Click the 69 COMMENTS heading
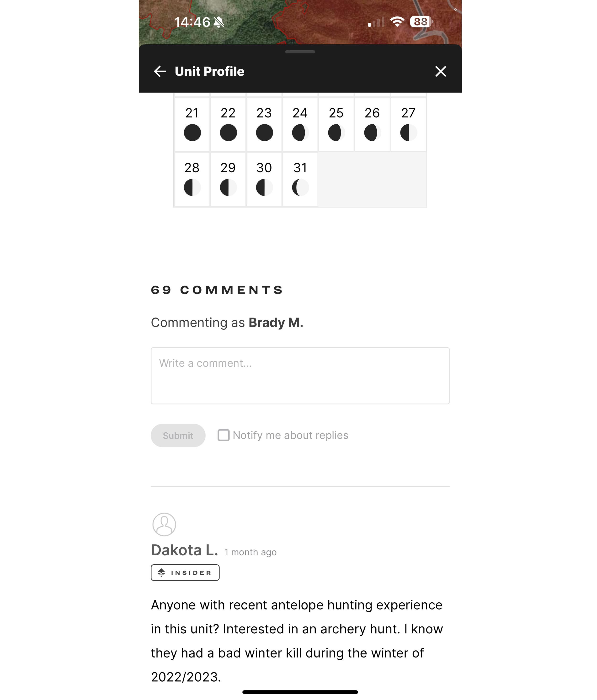This screenshot has width=597, height=700. click(x=217, y=290)
